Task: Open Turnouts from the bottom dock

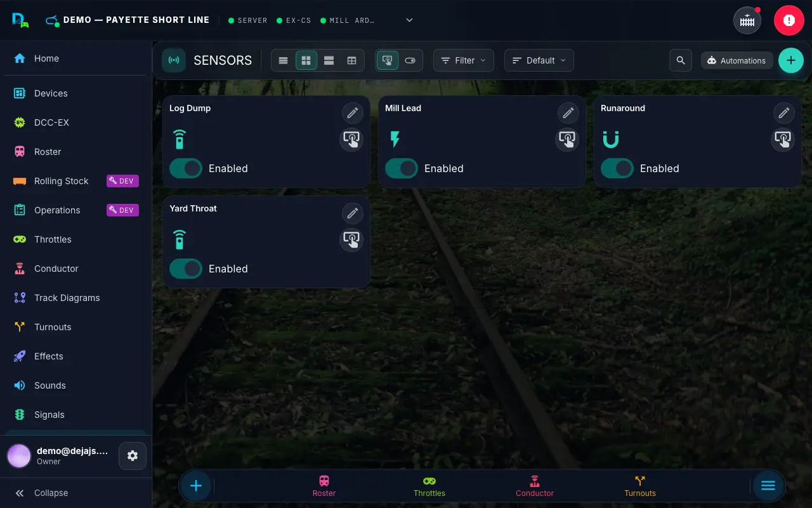Action: (x=640, y=486)
